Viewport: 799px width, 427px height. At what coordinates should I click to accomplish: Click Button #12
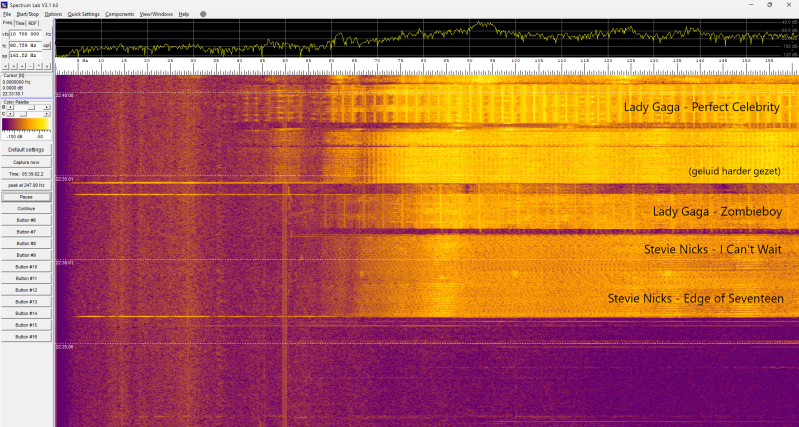pos(26,290)
